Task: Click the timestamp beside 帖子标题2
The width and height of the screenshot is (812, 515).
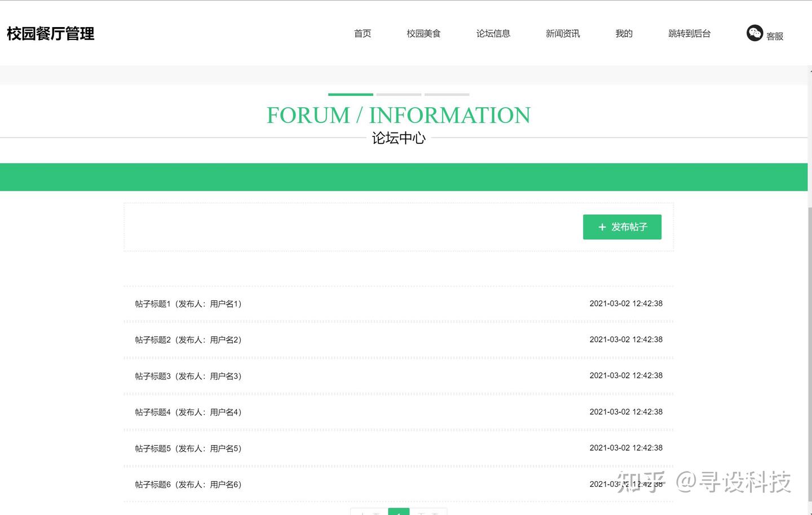Action: tap(626, 339)
